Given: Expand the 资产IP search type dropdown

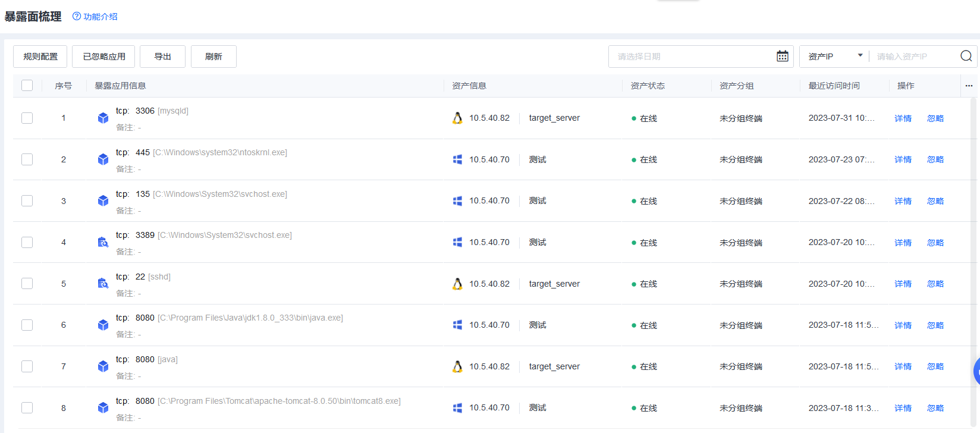Looking at the screenshot, I should 834,57.
